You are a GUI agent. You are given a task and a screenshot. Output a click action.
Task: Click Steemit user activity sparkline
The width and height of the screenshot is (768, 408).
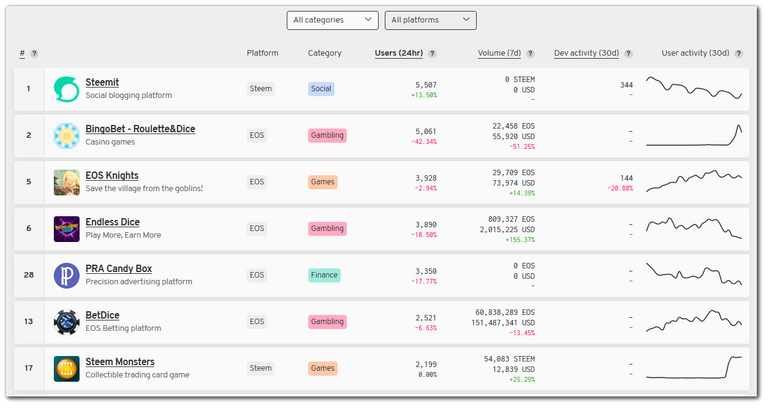tap(694, 88)
